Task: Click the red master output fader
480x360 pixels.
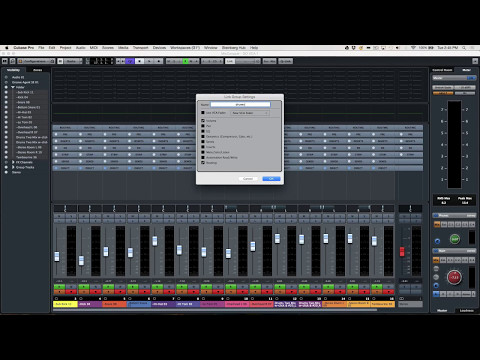Action: tap(402, 252)
